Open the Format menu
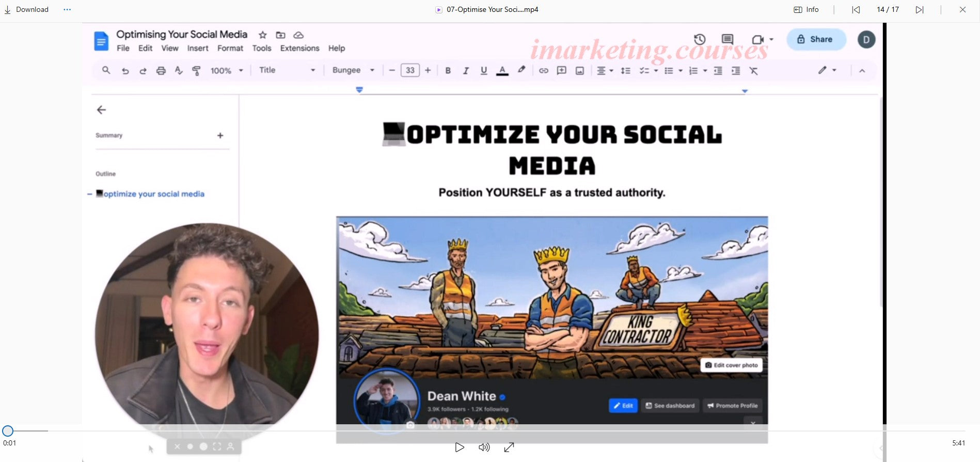 230,48
